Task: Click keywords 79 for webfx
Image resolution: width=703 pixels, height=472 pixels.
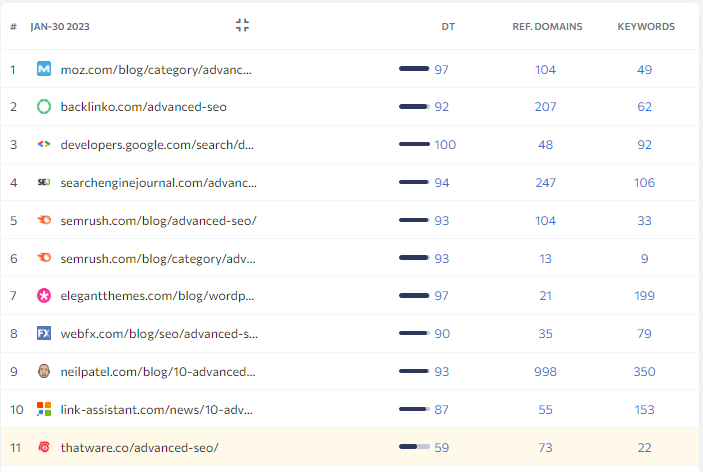Action: click(645, 333)
